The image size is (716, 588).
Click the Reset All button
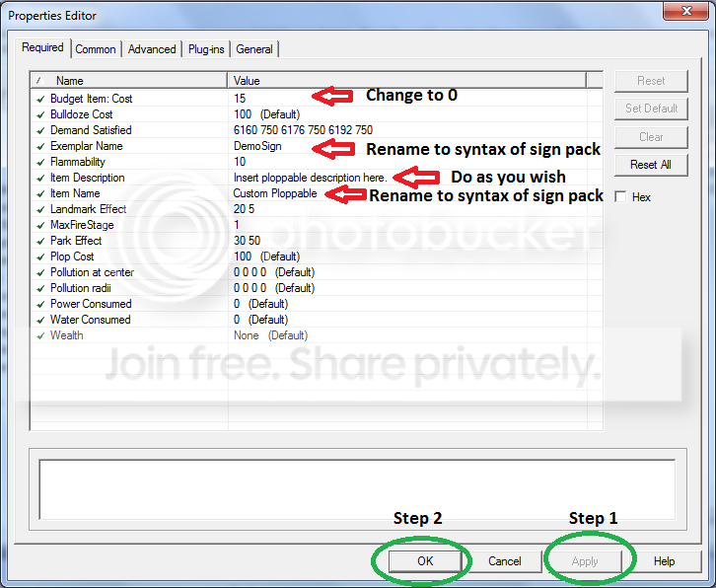coord(651,165)
